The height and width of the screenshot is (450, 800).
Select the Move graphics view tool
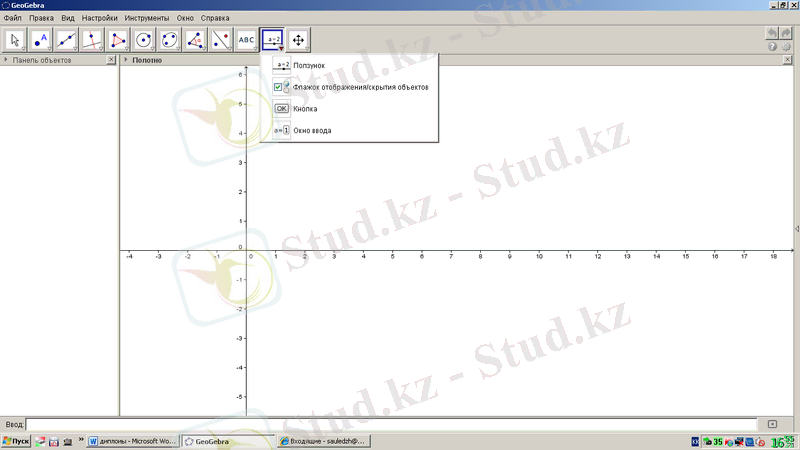(298, 40)
